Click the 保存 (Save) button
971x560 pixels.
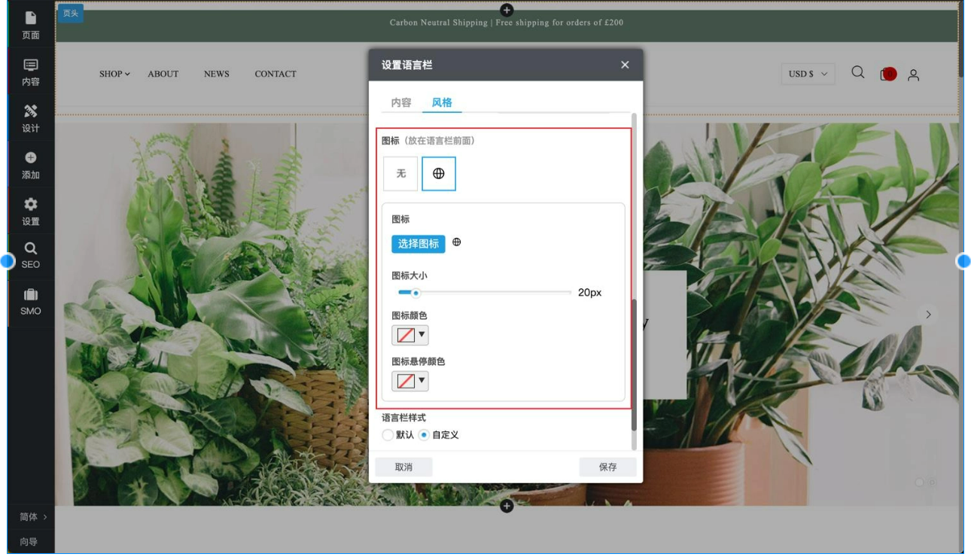[x=607, y=467]
